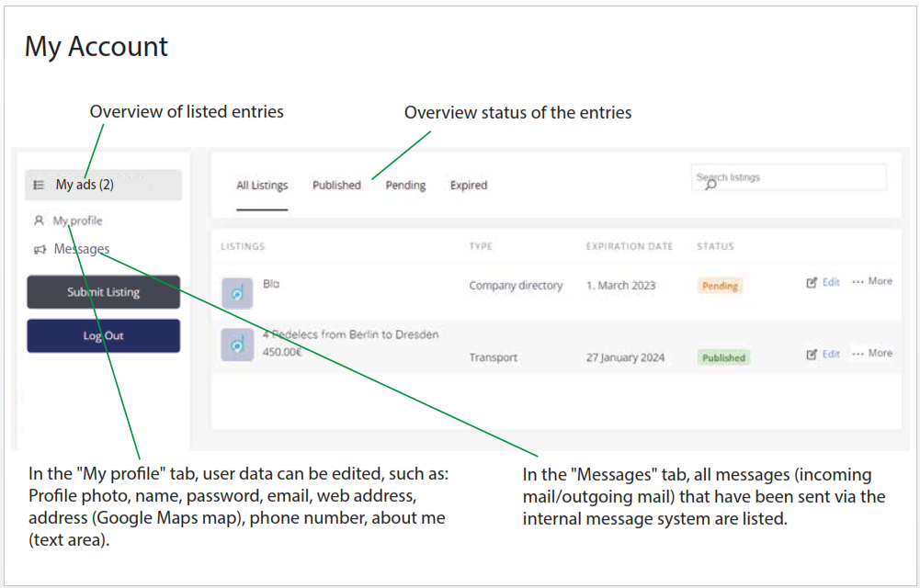The height and width of the screenshot is (588, 920).
Task: Click the Submit Listing button
Action: (103, 292)
